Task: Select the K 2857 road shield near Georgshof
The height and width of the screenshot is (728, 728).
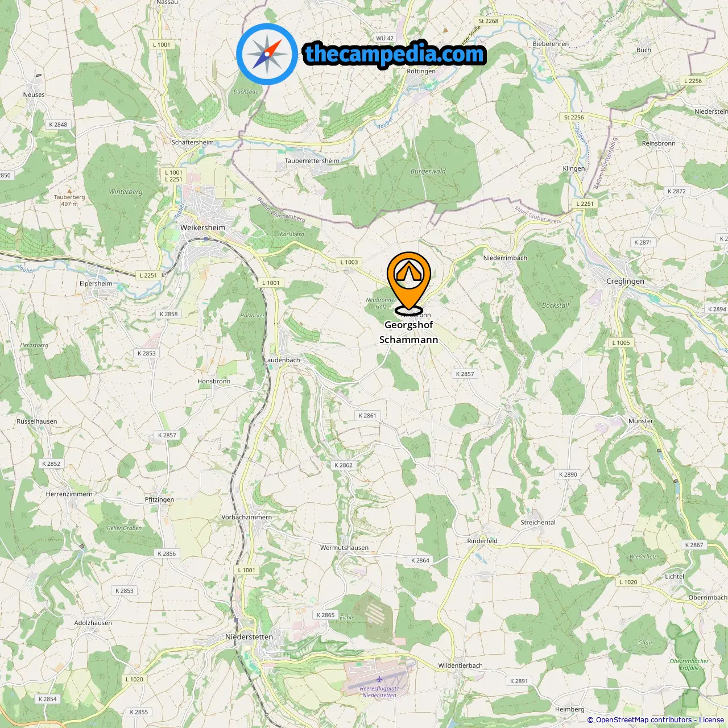Action: (x=465, y=374)
